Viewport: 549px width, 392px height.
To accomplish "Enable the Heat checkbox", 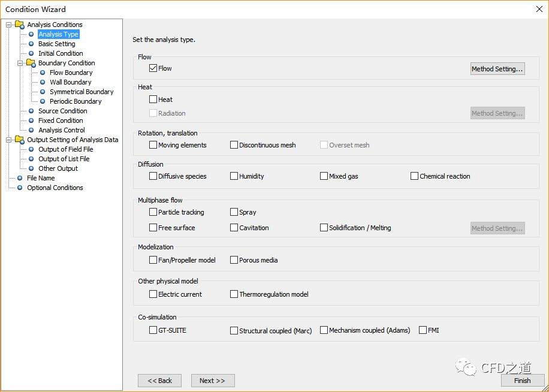I will click(153, 99).
